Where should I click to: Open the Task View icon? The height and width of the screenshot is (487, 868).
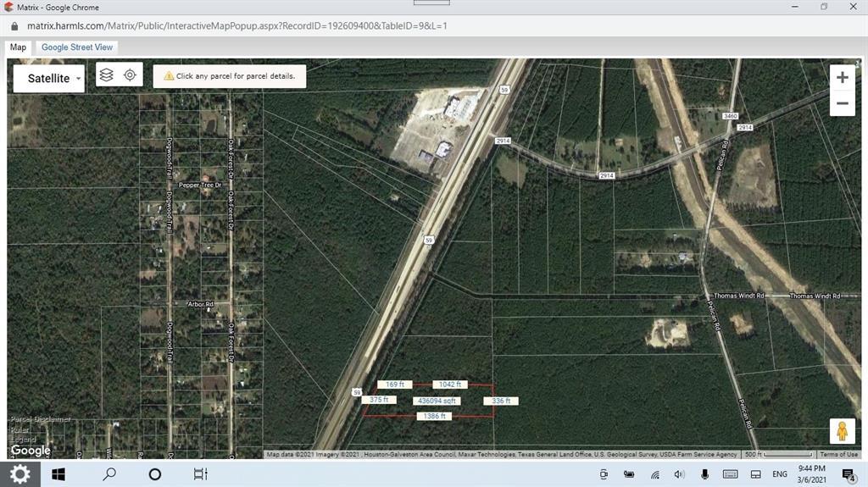200,474
